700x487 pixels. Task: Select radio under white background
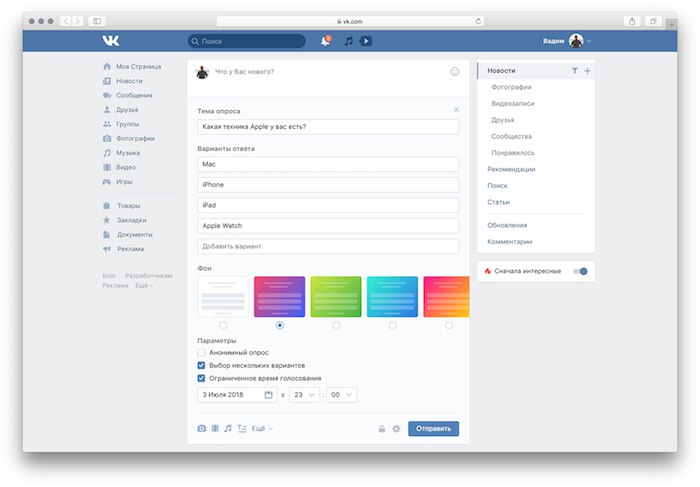[x=223, y=325]
